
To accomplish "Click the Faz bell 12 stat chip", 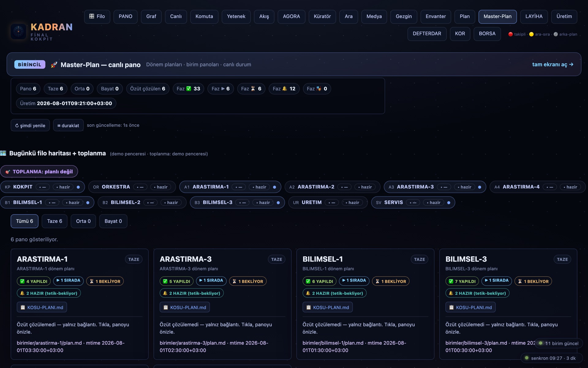I will 284,89.
